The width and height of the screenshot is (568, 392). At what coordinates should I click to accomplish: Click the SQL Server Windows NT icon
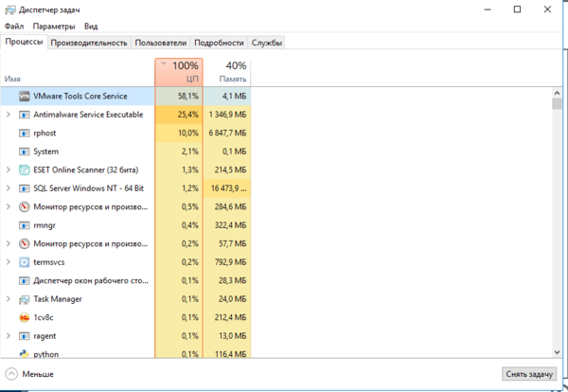click(x=25, y=188)
